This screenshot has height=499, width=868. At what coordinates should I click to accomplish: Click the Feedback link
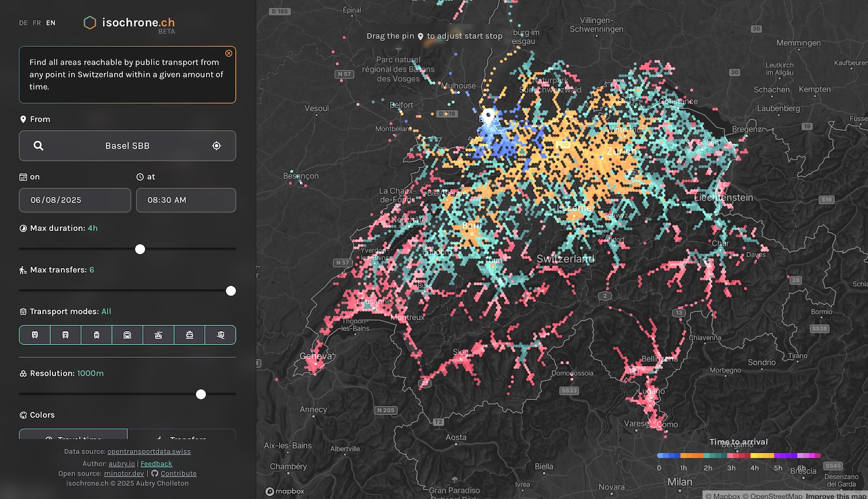click(x=156, y=464)
